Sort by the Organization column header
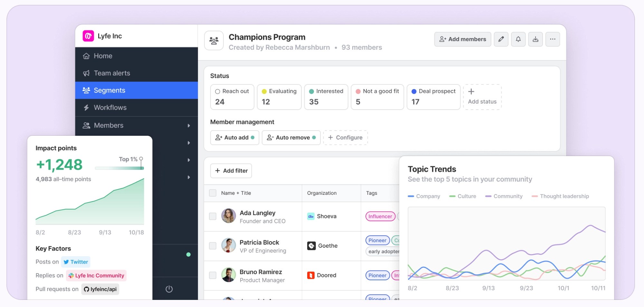This screenshot has height=307, width=644. coord(322,193)
